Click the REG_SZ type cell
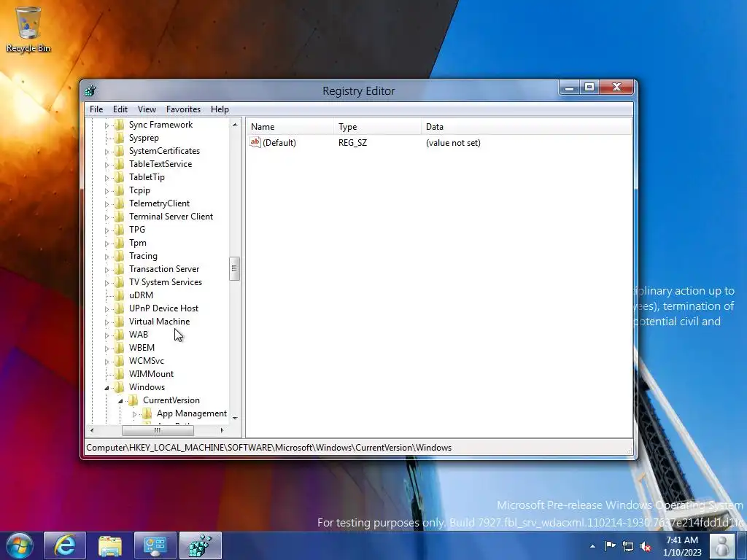The width and height of the screenshot is (747, 560). click(x=352, y=143)
